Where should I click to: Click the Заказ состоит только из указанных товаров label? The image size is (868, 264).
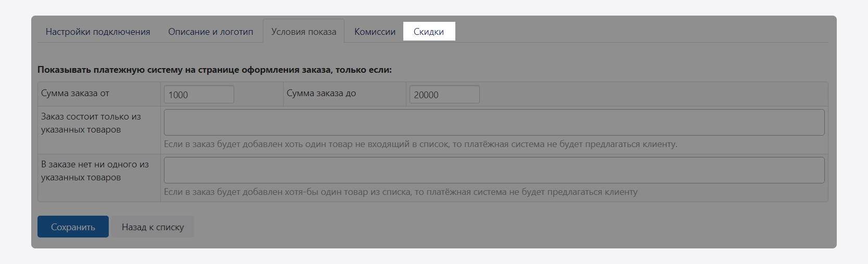click(91, 123)
